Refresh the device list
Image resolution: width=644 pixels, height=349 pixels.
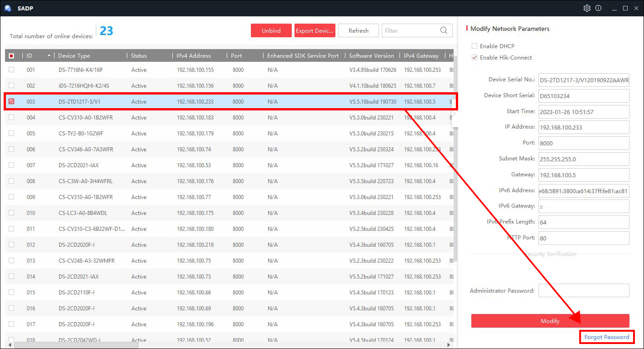(x=359, y=30)
